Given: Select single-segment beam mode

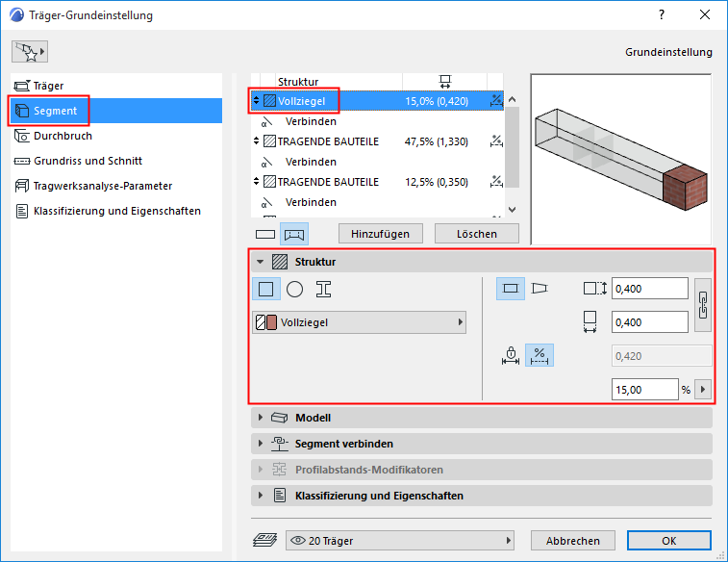Looking at the screenshot, I should (265, 234).
